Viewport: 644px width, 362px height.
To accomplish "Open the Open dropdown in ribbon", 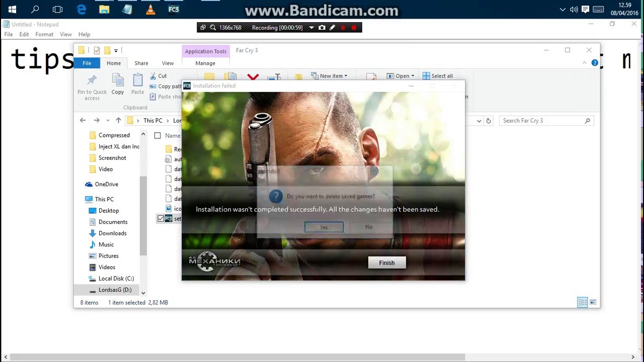I will pos(400,76).
